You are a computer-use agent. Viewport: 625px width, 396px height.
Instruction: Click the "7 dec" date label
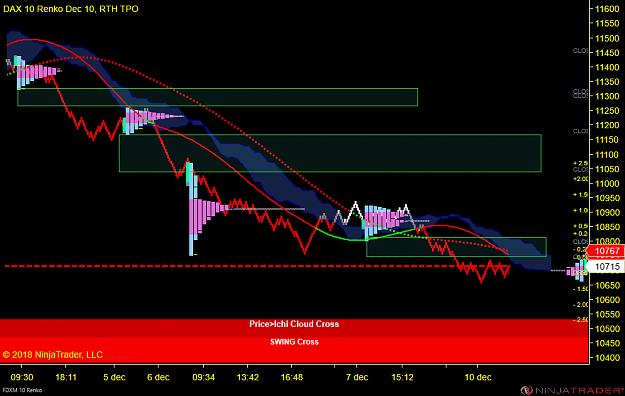coord(357,377)
